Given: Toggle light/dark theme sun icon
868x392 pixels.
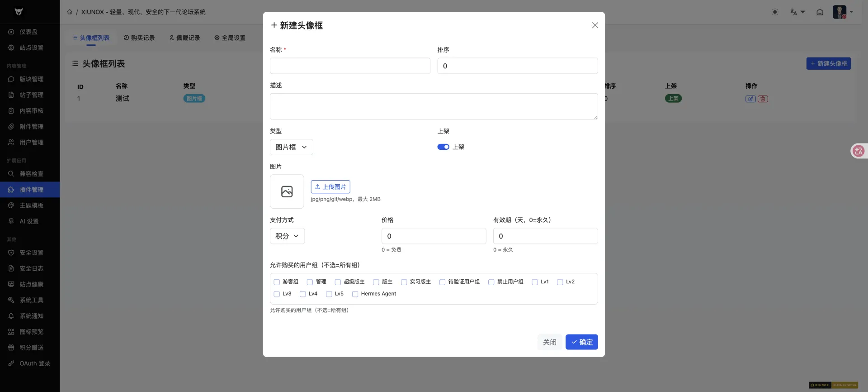Looking at the screenshot, I should click(x=775, y=12).
